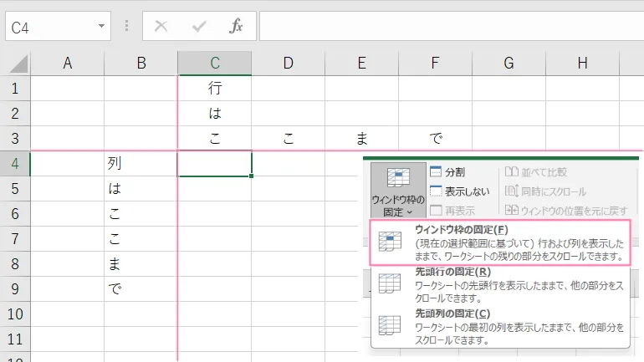Select column D header
The width and height of the screenshot is (644, 362).
[289, 64]
